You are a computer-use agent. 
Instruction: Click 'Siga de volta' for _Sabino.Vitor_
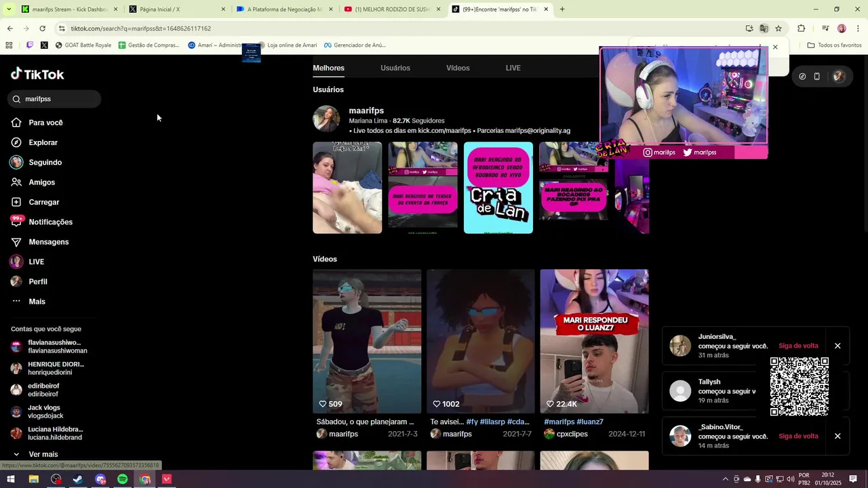pyautogui.click(x=798, y=436)
